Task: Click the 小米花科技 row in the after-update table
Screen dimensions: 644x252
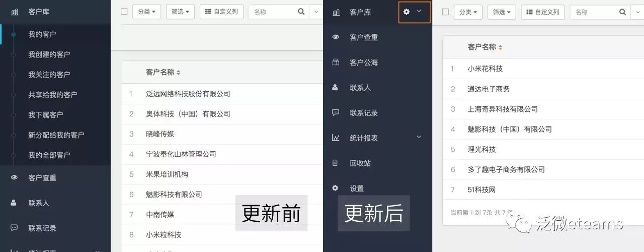Action: (543, 69)
